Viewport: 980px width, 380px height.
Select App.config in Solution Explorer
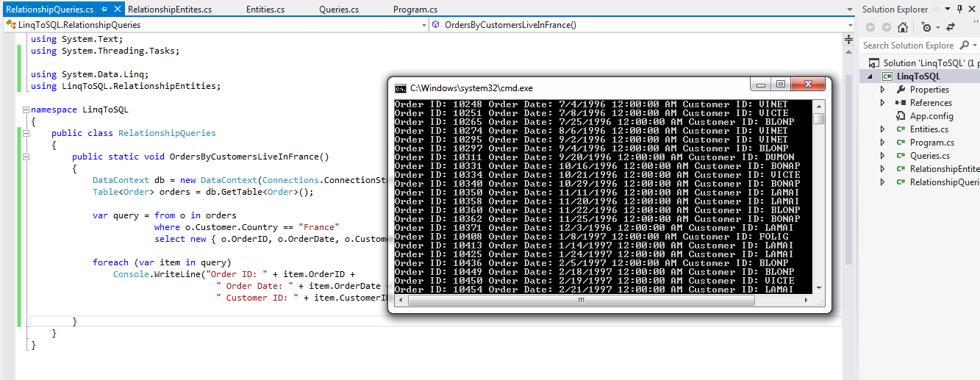pyautogui.click(x=931, y=116)
